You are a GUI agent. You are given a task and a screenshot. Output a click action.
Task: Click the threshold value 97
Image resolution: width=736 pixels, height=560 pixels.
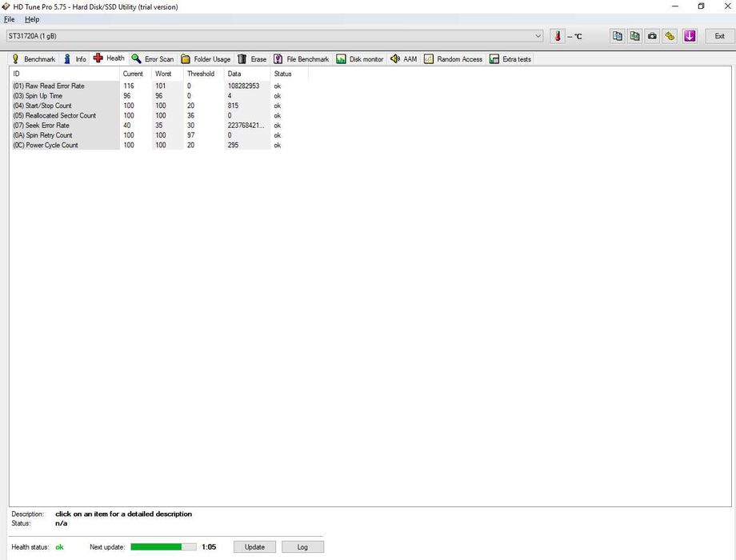coord(191,135)
